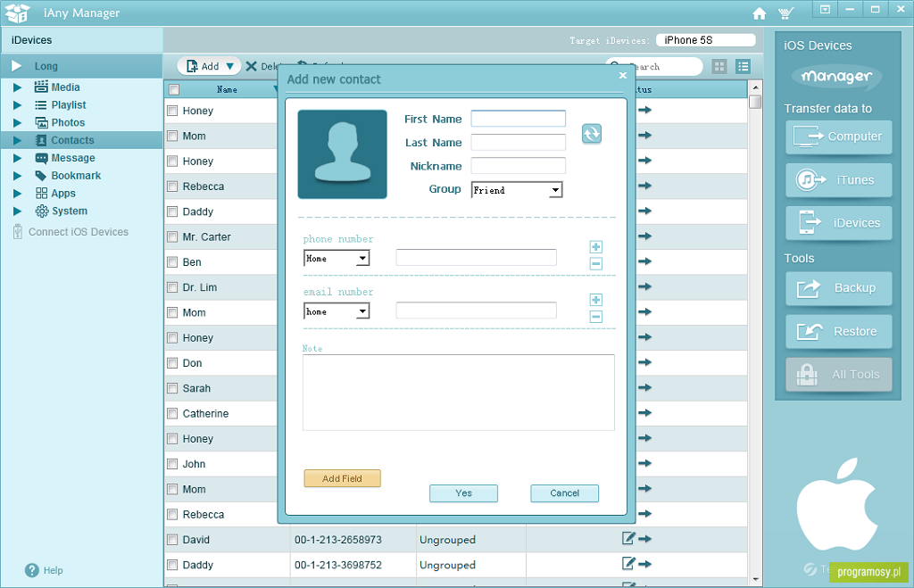
Task: Open the Backup tool
Action: (838, 288)
